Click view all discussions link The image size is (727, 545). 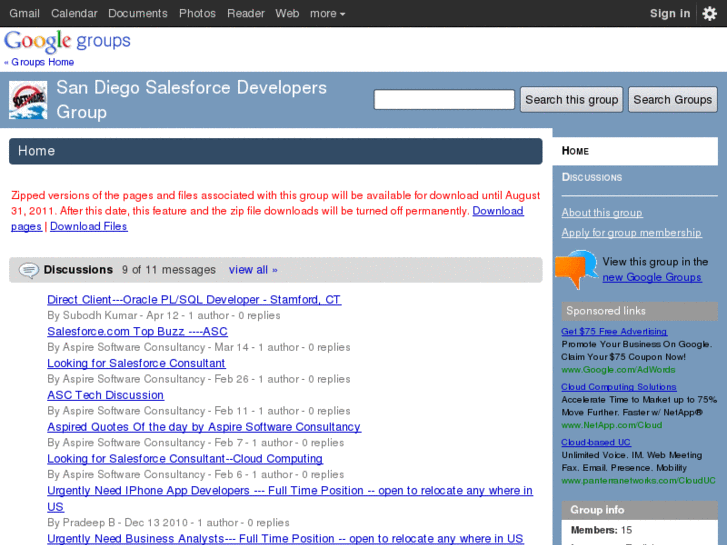[x=253, y=270]
